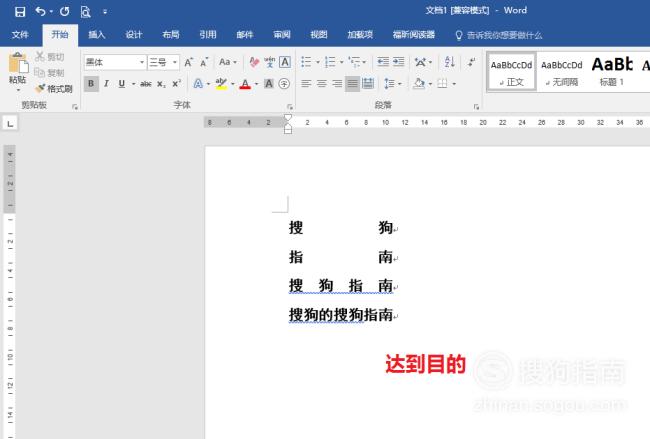Toggle superscript formatting
The height and width of the screenshot is (439, 650).
(x=177, y=84)
